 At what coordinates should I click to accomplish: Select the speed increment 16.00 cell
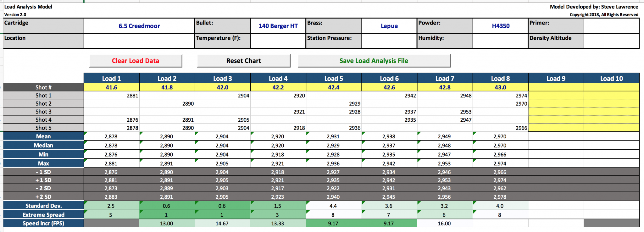[x=445, y=223]
